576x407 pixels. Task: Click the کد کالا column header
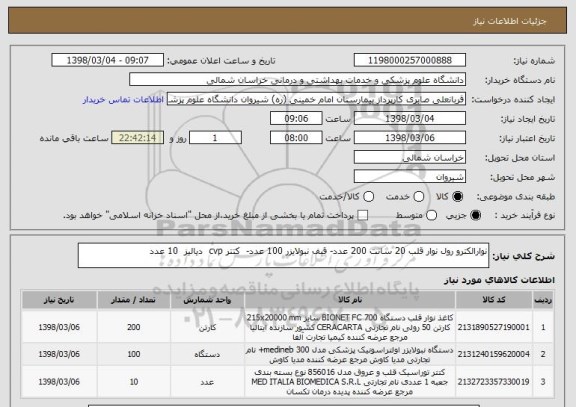tap(494, 300)
